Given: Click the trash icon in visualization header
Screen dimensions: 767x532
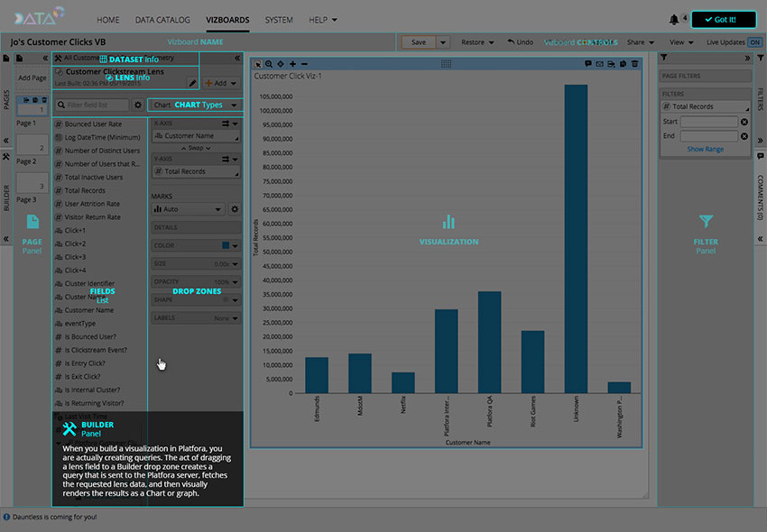Looking at the screenshot, I should 635,64.
